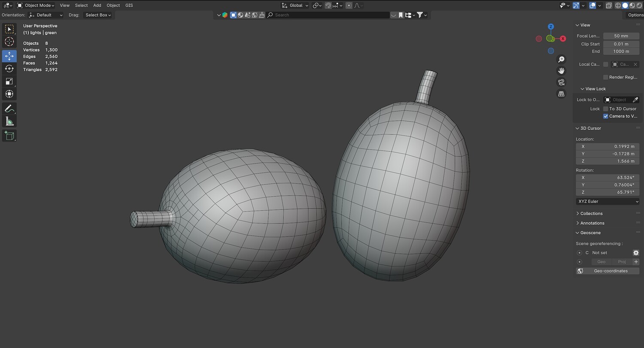This screenshot has width=644, height=348.
Task: Pick the Rotate tool
Action: [x=9, y=69]
